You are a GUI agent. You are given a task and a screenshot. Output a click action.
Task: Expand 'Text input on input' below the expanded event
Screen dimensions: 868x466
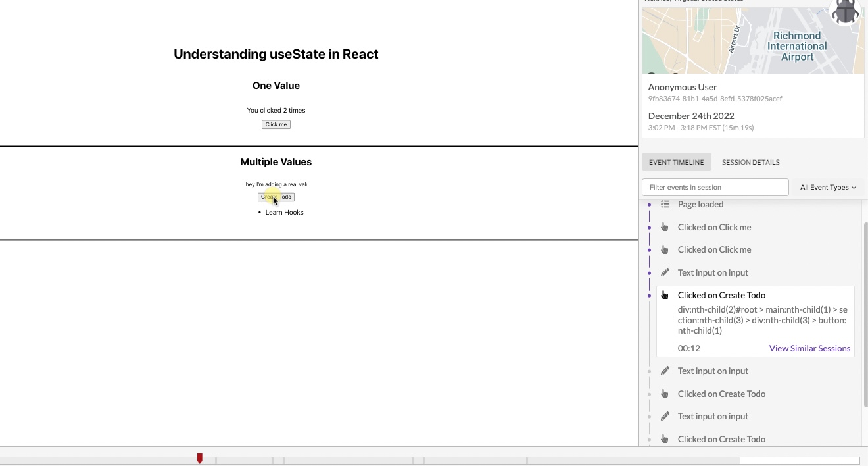click(x=713, y=371)
